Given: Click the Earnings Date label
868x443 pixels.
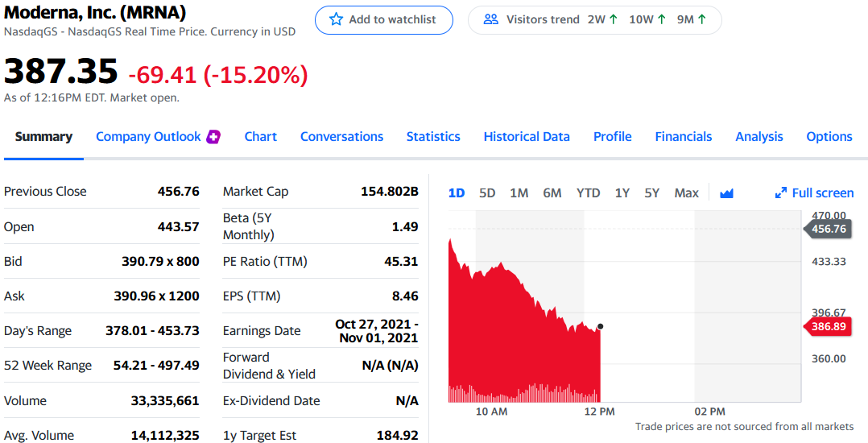Looking at the screenshot, I should tap(262, 331).
